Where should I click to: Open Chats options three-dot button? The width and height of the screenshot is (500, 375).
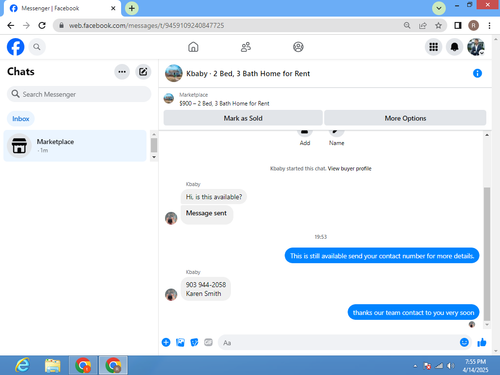122,72
